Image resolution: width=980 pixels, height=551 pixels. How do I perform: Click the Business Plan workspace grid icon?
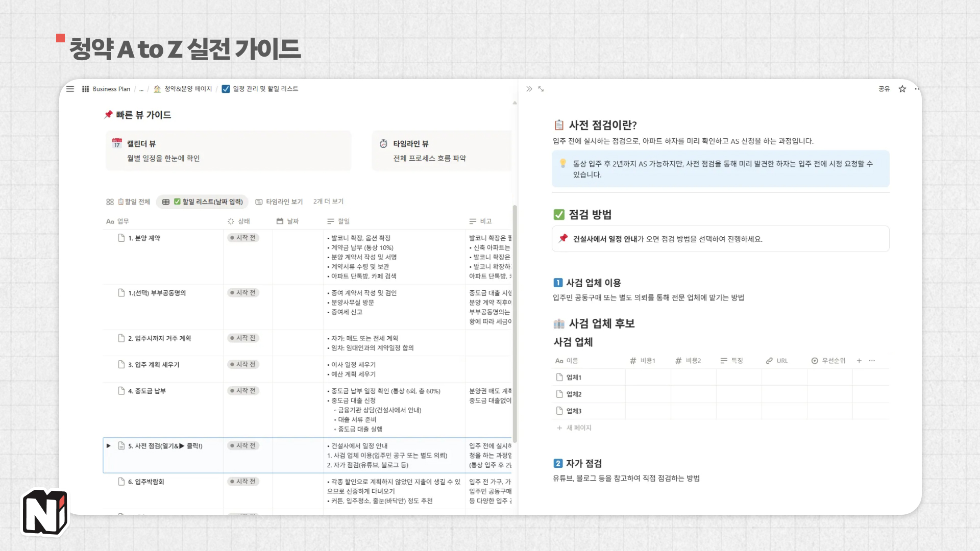point(85,89)
